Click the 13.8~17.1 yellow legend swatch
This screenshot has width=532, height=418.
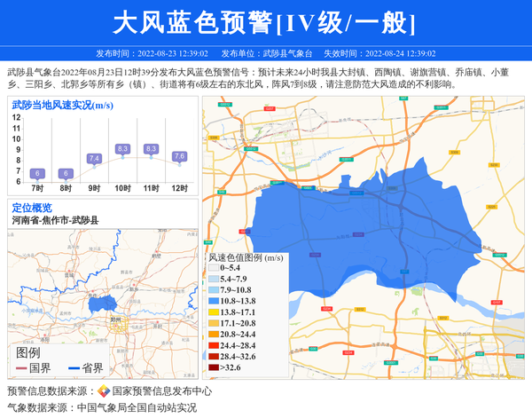click(214, 312)
